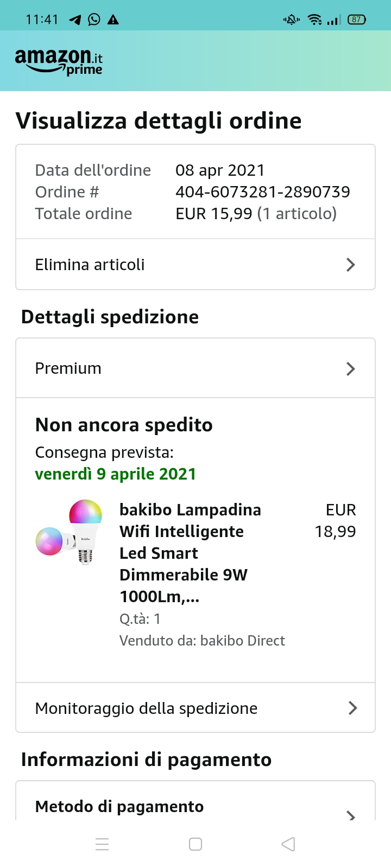Image resolution: width=391 pixels, height=868 pixels.
Task: Expand the Elimina articoli chevron
Action: click(x=351, y=265)
